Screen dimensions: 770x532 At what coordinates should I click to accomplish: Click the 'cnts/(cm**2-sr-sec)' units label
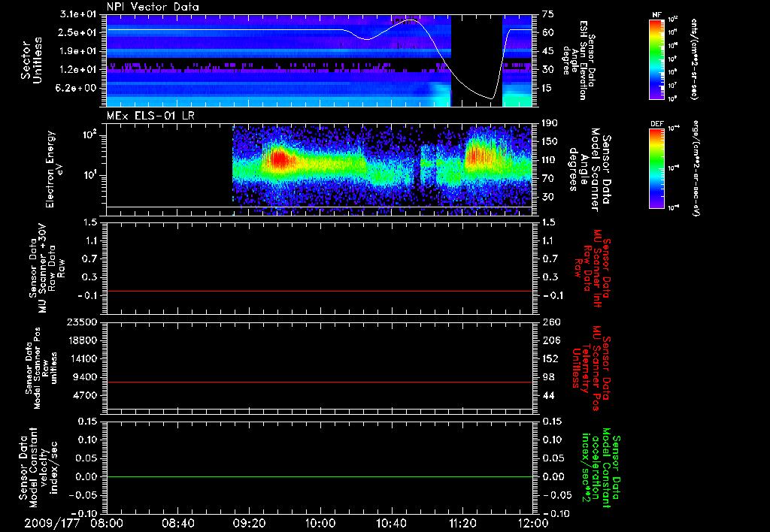pos(694,59)
